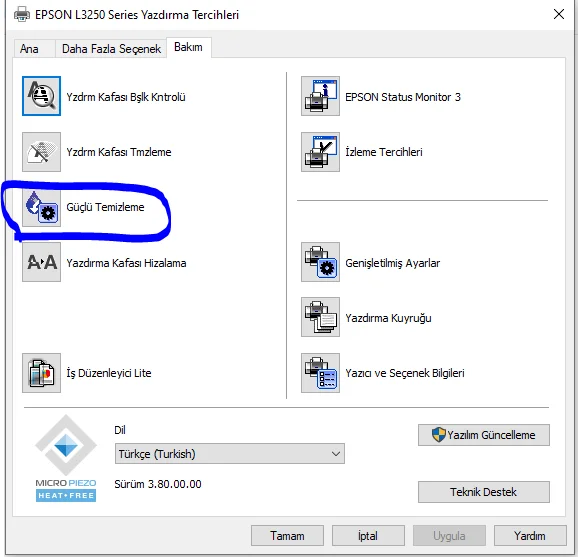Screen dimensions: 578x557
Task: Open the EPSON Status Monitor 3 icon
Action: (x=320, y=96)
